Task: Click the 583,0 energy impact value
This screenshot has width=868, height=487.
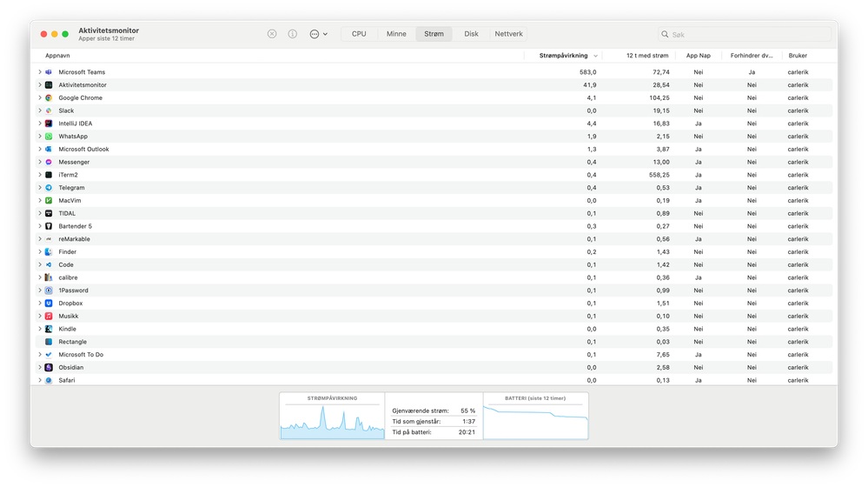Action: point(588,72)
